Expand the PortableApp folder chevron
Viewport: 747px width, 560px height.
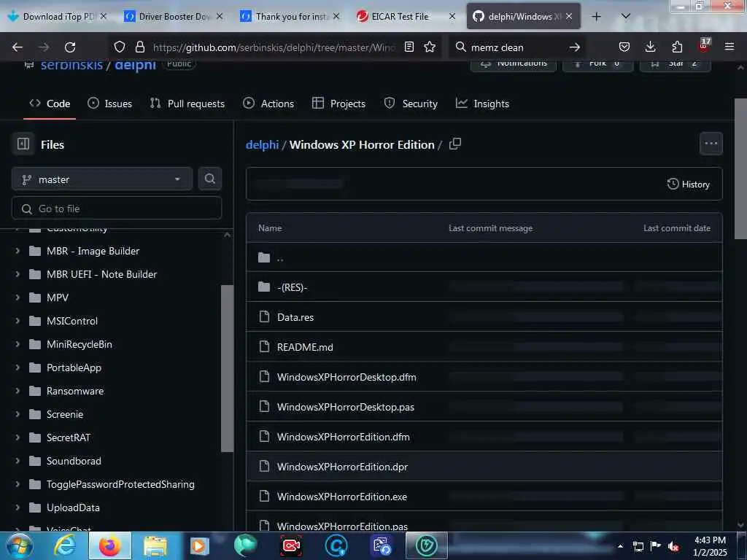pos(18,367)
